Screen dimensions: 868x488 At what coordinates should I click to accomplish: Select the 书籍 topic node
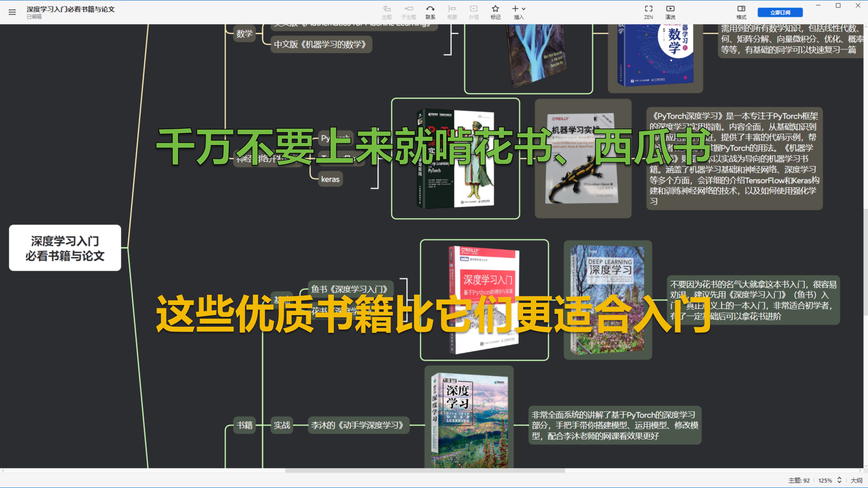coord(244,425)
